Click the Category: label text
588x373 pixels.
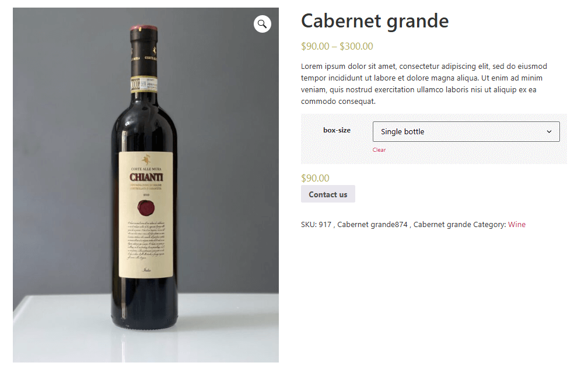[489, 224]
